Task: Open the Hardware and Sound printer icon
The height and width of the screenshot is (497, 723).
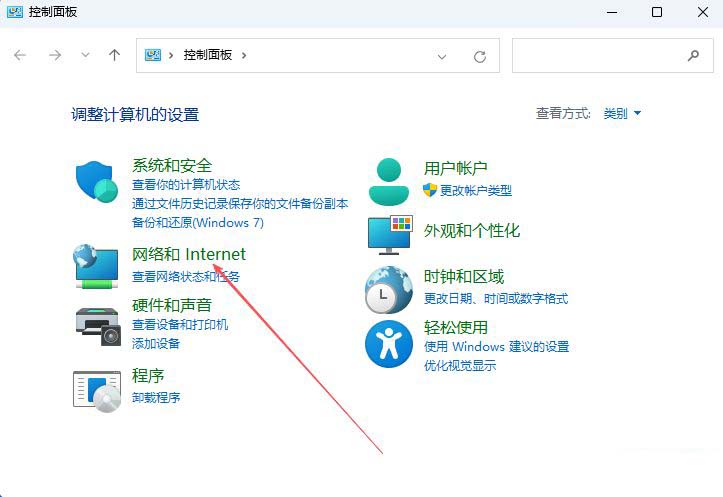Action: click(98, 326)
